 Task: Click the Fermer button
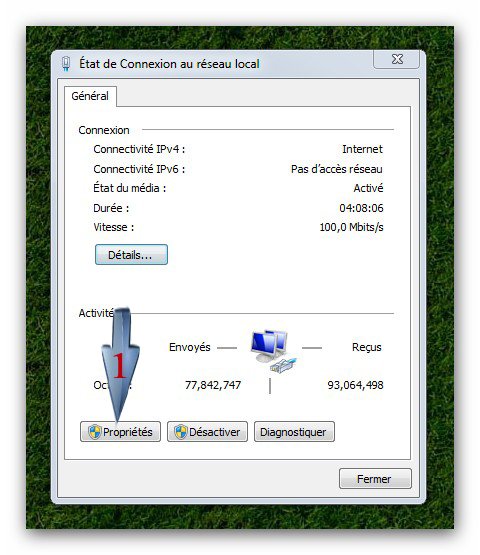(x=375, y=479)
